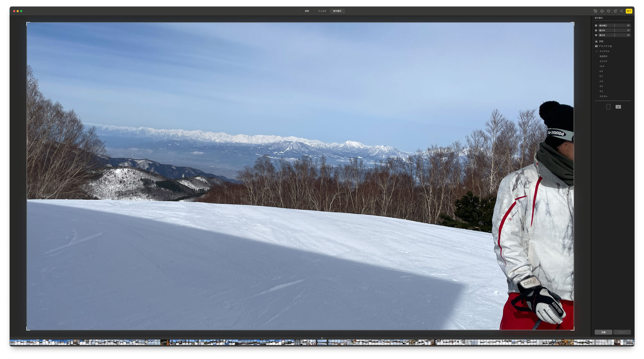Select the カスタム custom ratio option
Image resolution: width=644 pixels, height=359 pixels.
(x=603, y=97)
